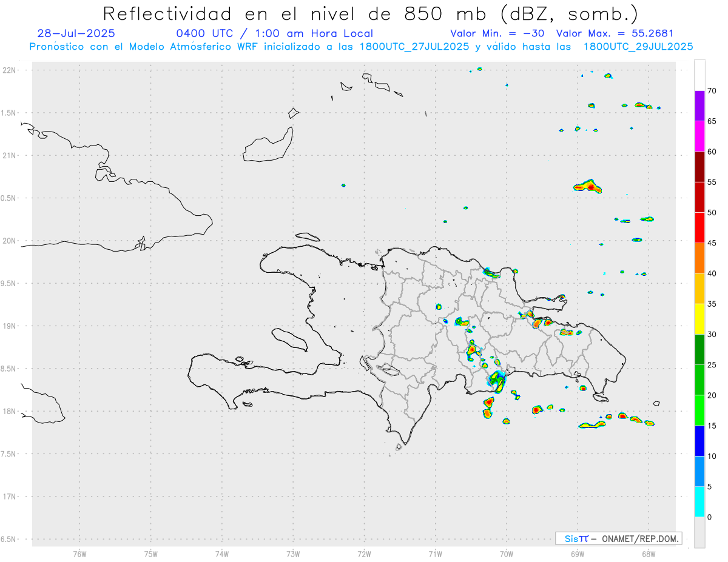The width and height of the screenshot is (728, 562).
Task: Select the medium green 20–25 dBZ color bar segment
Action: [x=699, y=380]
